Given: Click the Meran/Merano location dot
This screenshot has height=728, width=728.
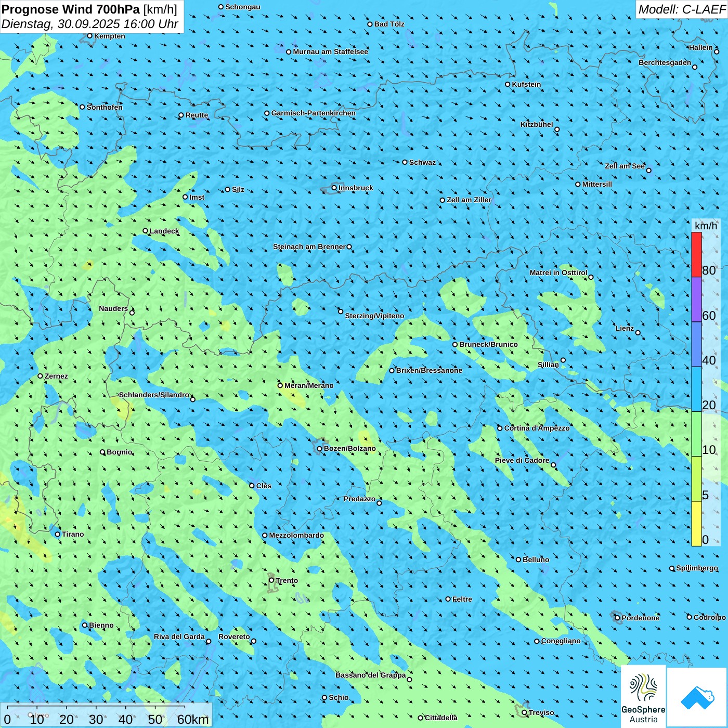Looking at the screenshot, I should (x=280, y=385).
